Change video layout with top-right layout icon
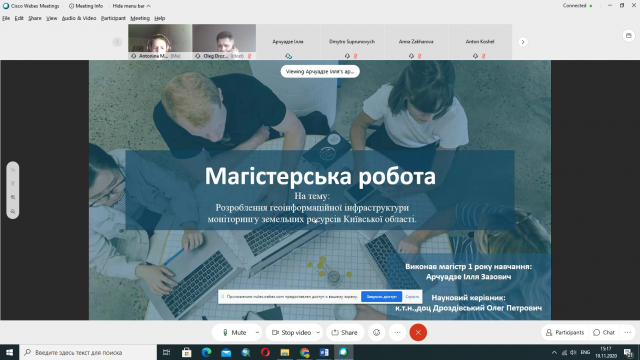Viewport: 640px width, 360px height. 629,36
